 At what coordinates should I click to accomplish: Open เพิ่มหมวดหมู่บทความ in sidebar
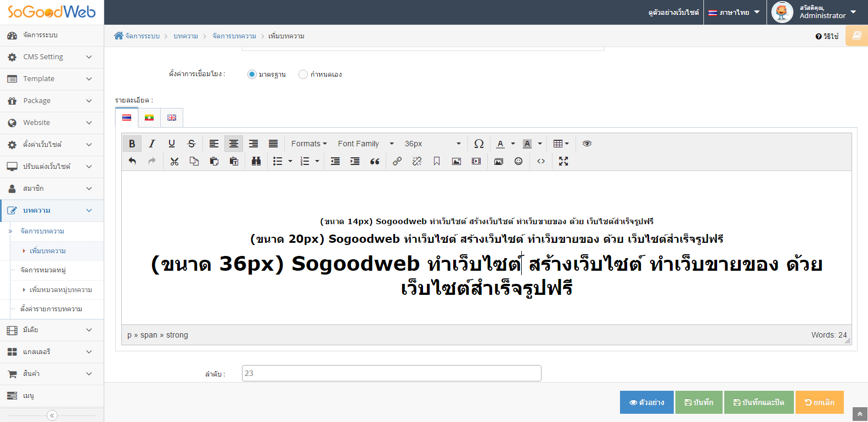tap(60, 289)
